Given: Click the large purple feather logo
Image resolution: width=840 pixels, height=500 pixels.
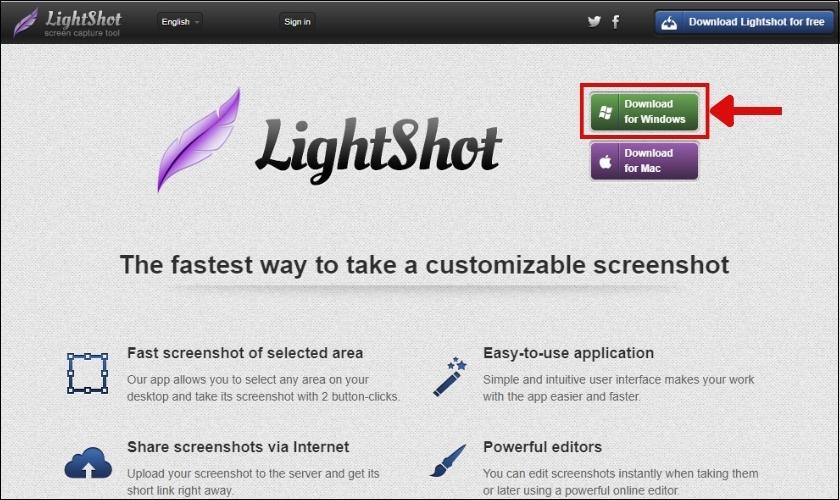Looking at the screenshot, I should [199, 140].
